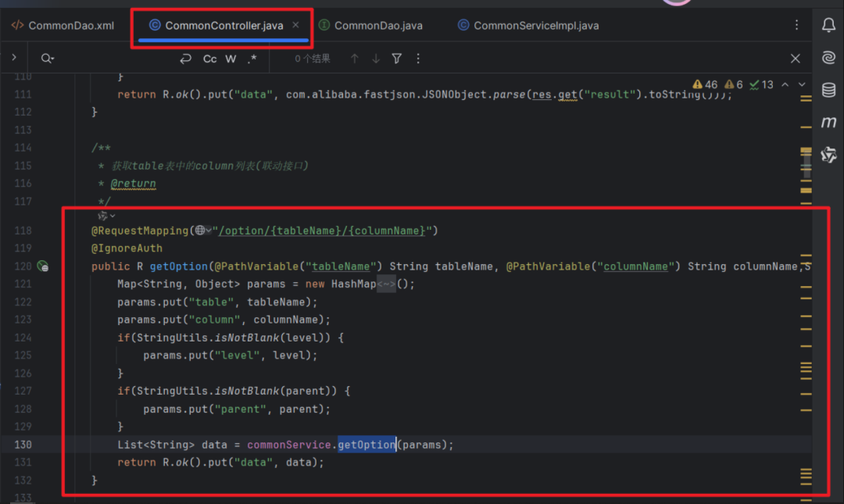This screenshot has height=504, width=844.
Task: Toggle Match Case (Cc) option
Action: click(x=210, y=58)
